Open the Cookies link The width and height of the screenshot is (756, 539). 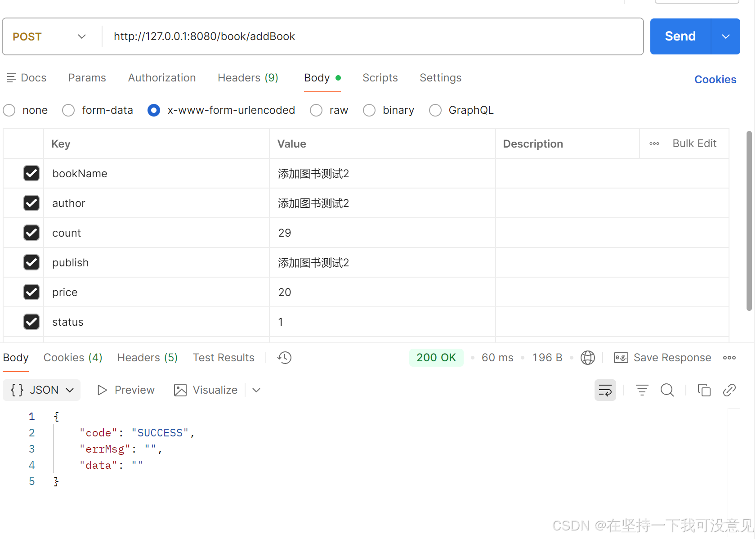[x=715, y=80]
